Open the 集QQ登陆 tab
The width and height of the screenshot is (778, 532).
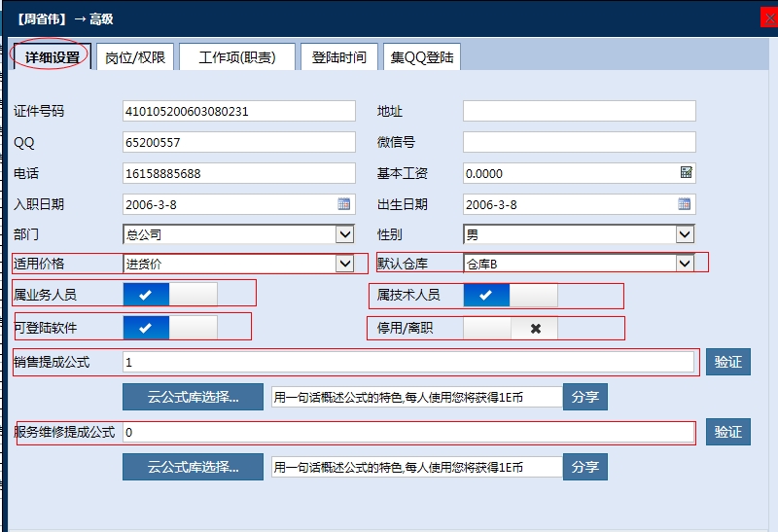click(422, 56)
